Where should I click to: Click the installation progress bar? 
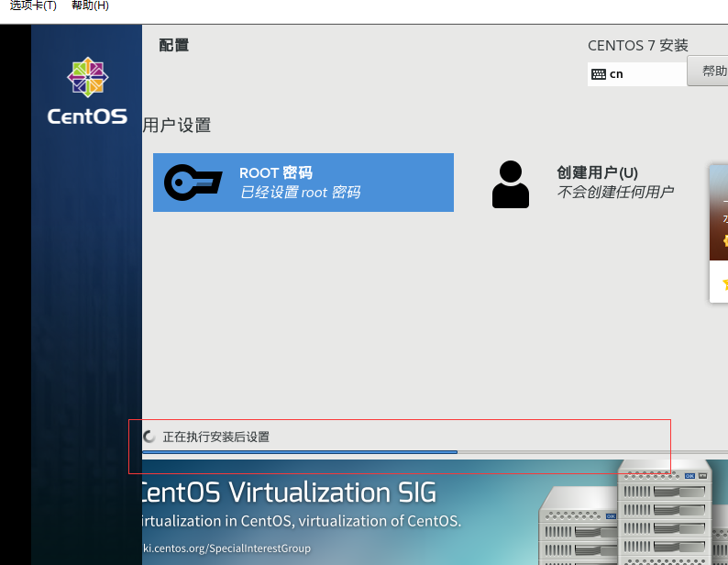coord(435,451)
